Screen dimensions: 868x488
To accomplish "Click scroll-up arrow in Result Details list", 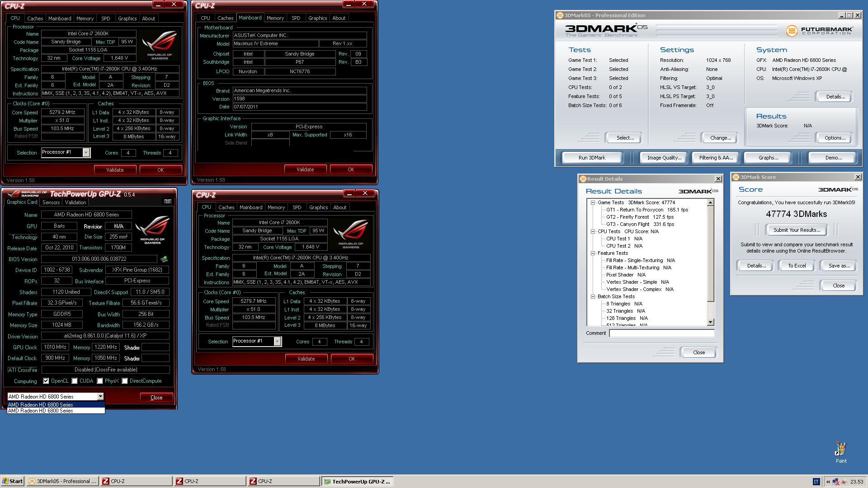I will pyautogui.click(x=710, y=202).
